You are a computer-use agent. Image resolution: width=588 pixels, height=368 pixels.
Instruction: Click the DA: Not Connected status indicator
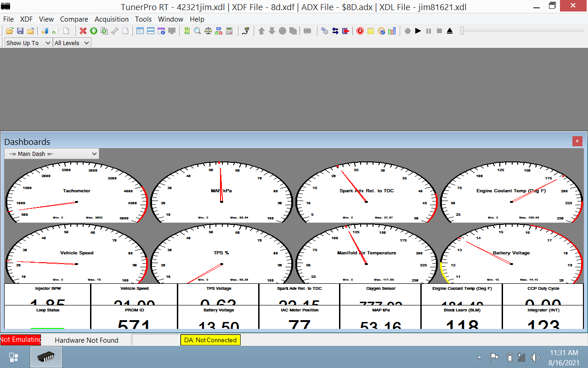pos(210,340)
